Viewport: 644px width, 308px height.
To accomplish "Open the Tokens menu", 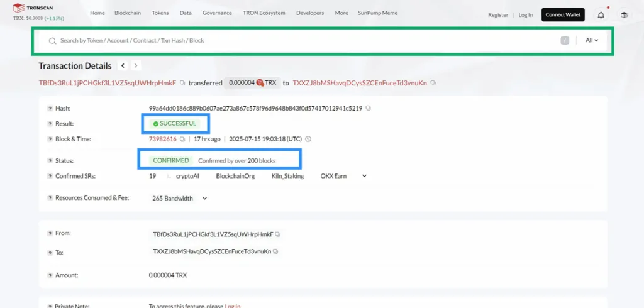I will pyautogui.click(x=160, y=13).
